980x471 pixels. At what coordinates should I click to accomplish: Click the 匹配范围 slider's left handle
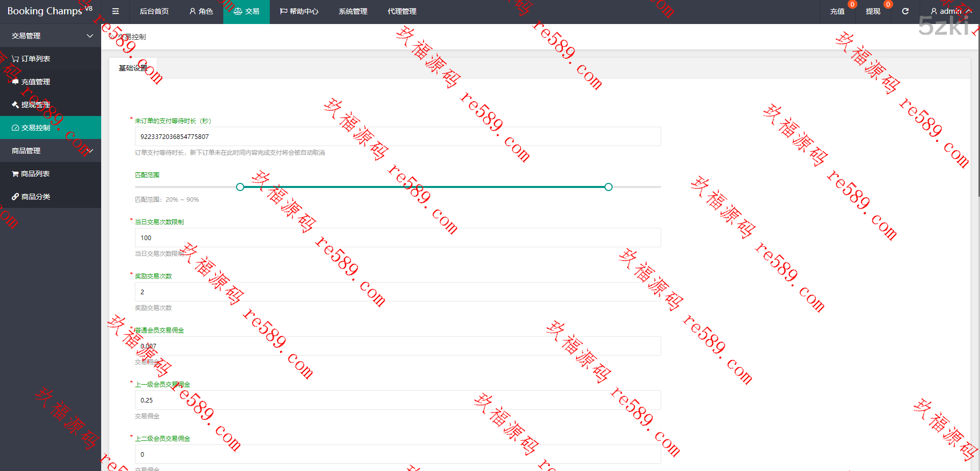pos(240,187)
